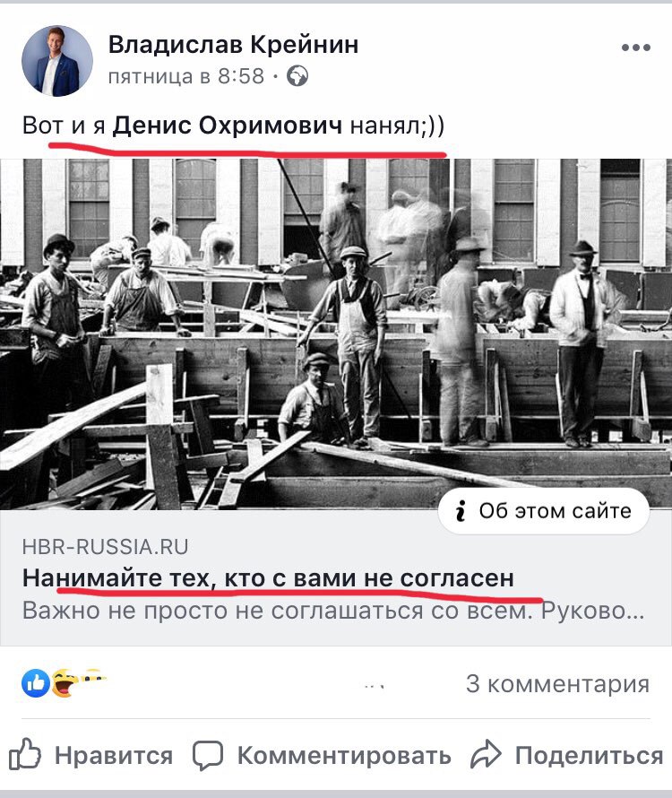Click the Комментировать button label
Screen dimensions: 672x798
pyautogui.click(x=344, y=756)
